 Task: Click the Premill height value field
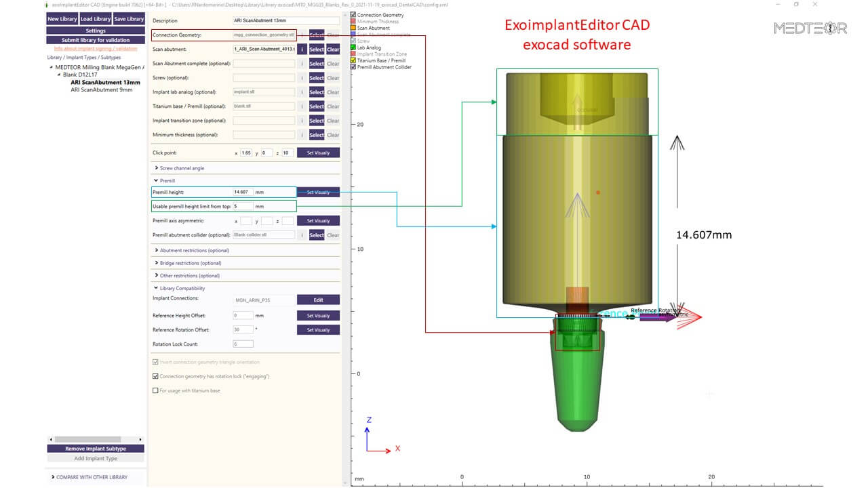(243, 192)
